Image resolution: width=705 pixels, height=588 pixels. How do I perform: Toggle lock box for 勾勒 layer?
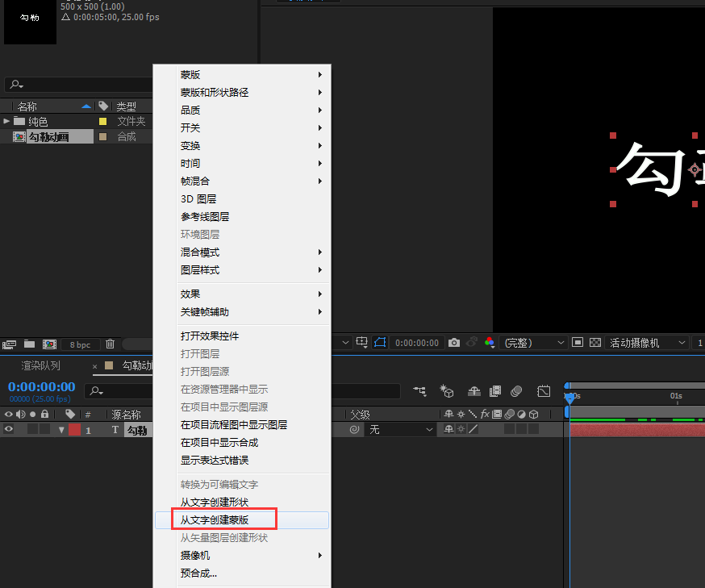pos(44,429)
